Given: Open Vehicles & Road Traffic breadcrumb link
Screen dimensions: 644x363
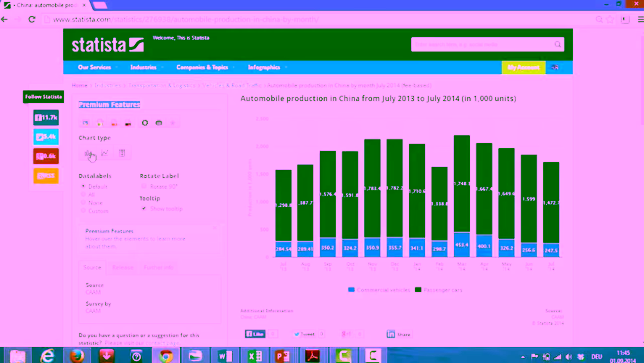Looking at the screenshot, I should pos(231,86).
